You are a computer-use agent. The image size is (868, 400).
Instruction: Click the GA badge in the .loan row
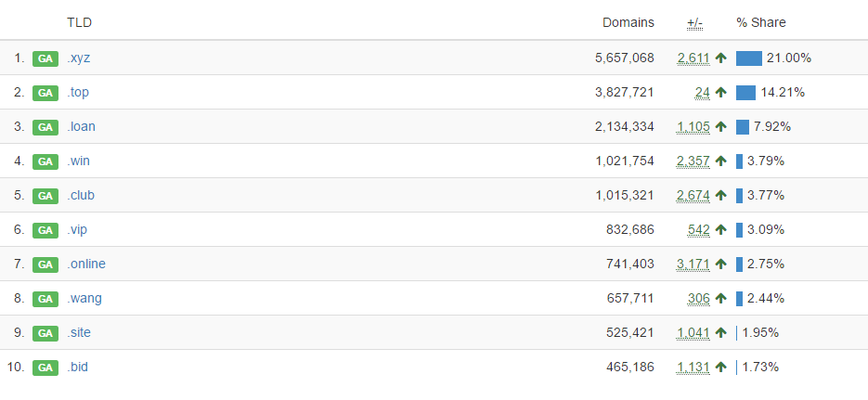tap(45, 127)
